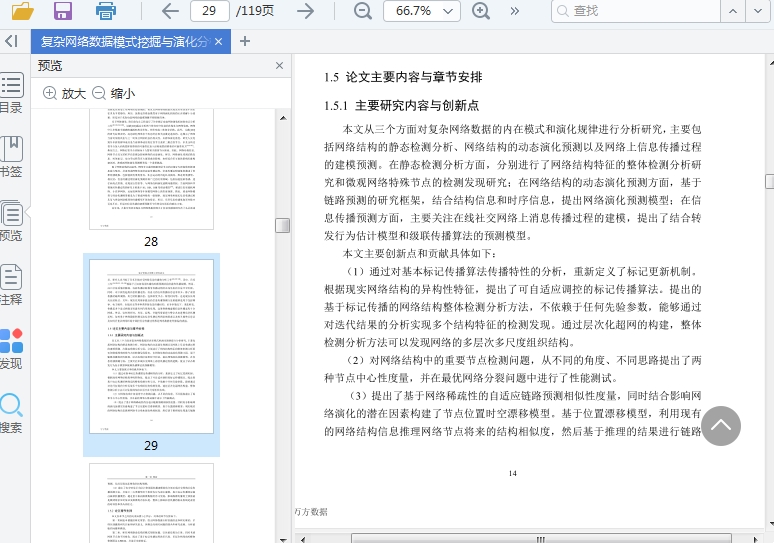Click the heading 1.5 论文主要内容与章节安排
774x543 pixels.
click(403, 77)
